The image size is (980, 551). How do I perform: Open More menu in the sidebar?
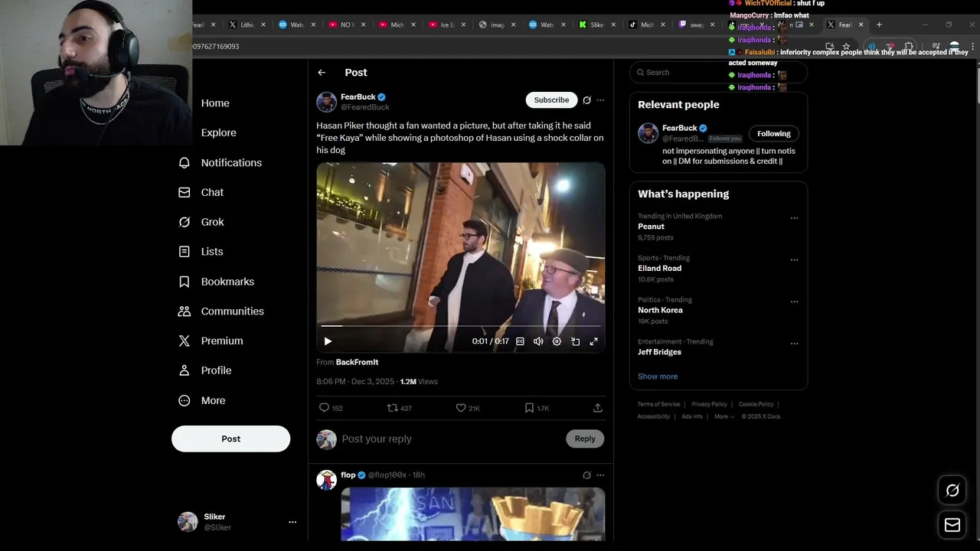(x=202, y=401)
